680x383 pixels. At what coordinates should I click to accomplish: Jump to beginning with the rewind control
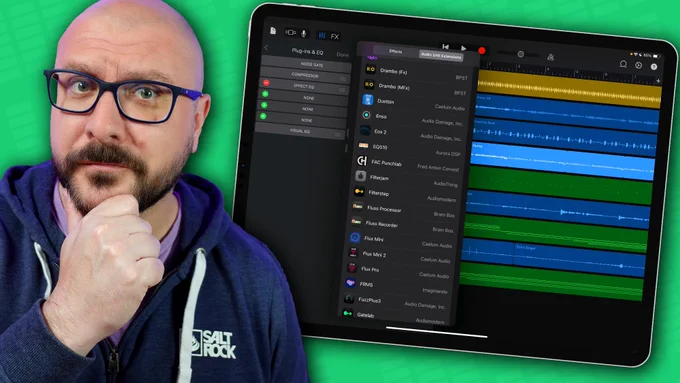pyautogui.click(x=445, y=46)
